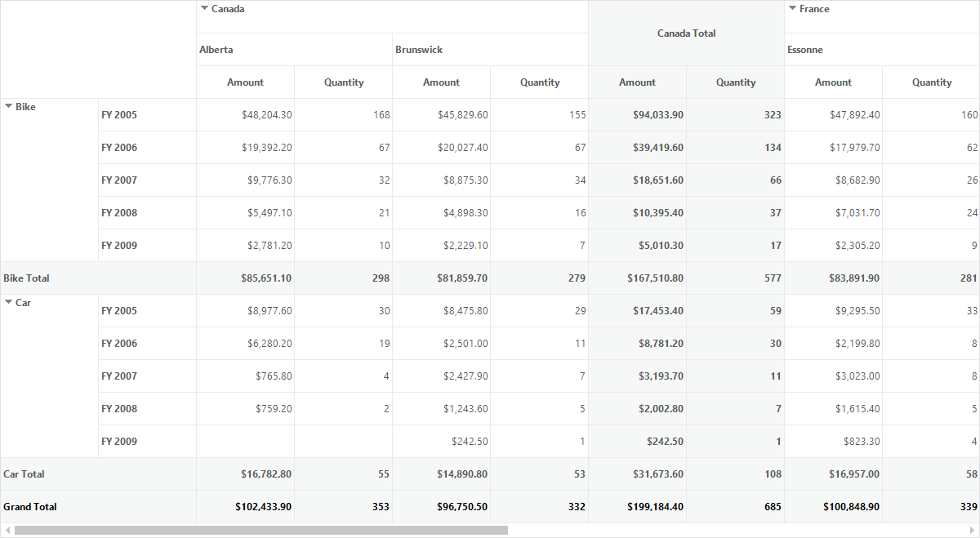
Task: Collapse the Canada column group
Action: click(x=204, y=9)
